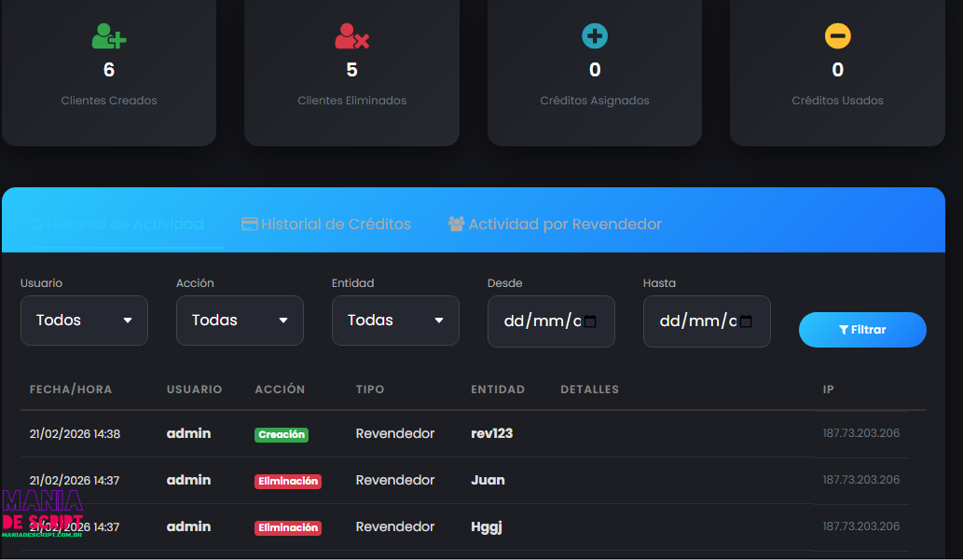Click the Hasta date input field

pos(707,321)
